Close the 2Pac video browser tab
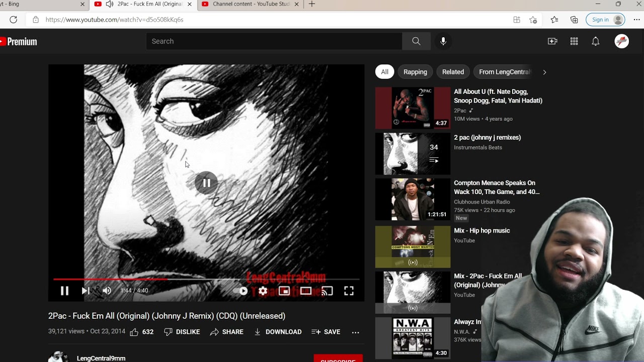644x362 pixels. [190, 4]
